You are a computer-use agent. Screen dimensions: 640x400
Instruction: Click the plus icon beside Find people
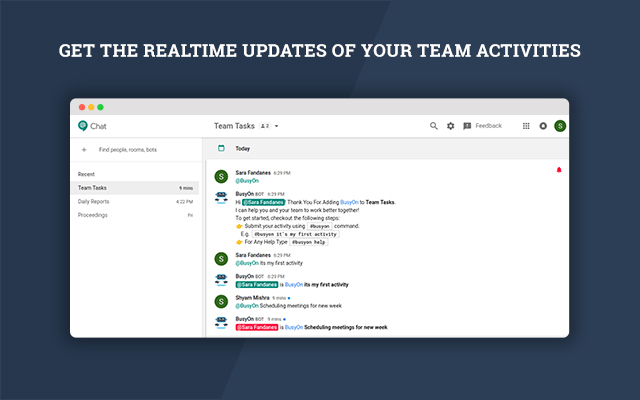click(84, 150)
